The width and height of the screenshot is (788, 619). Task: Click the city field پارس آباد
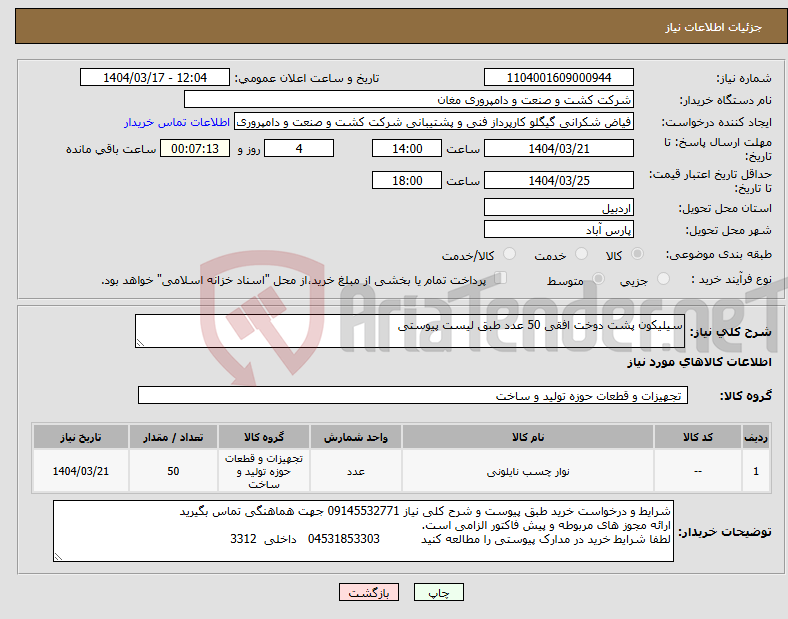pyautogui.click(x=558, y=230)
